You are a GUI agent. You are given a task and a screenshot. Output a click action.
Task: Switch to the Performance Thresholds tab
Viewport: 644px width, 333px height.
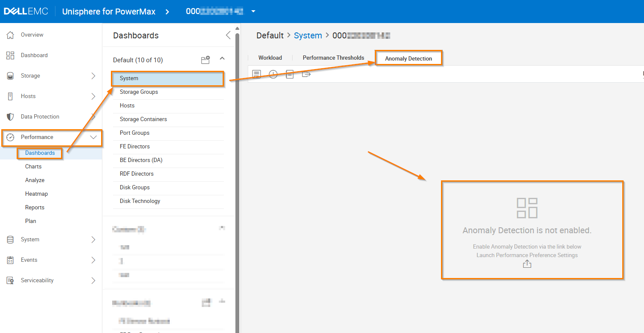click(333, 58)
